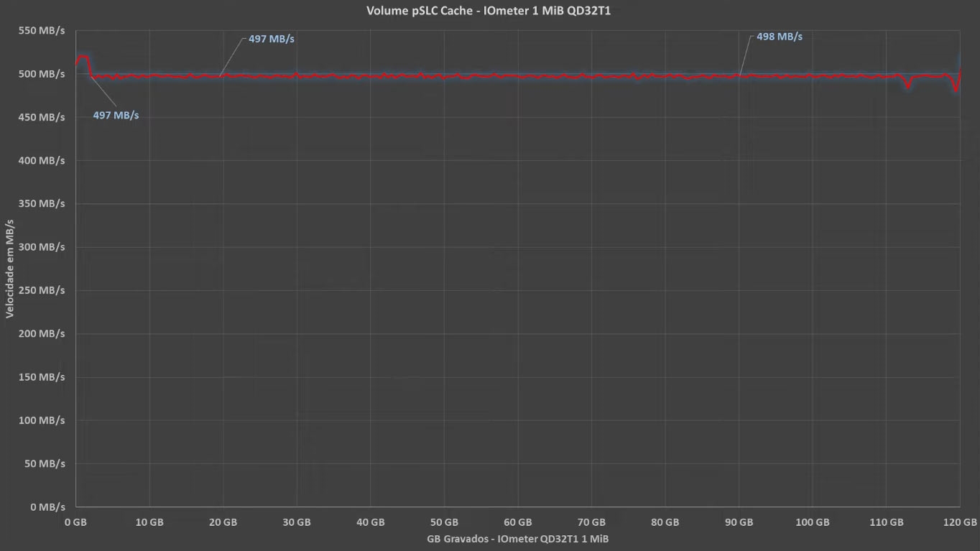Screen dimensions: 980x551
Task: Click the red line dip near 113 GB
Action: click(x=908, y=86)
